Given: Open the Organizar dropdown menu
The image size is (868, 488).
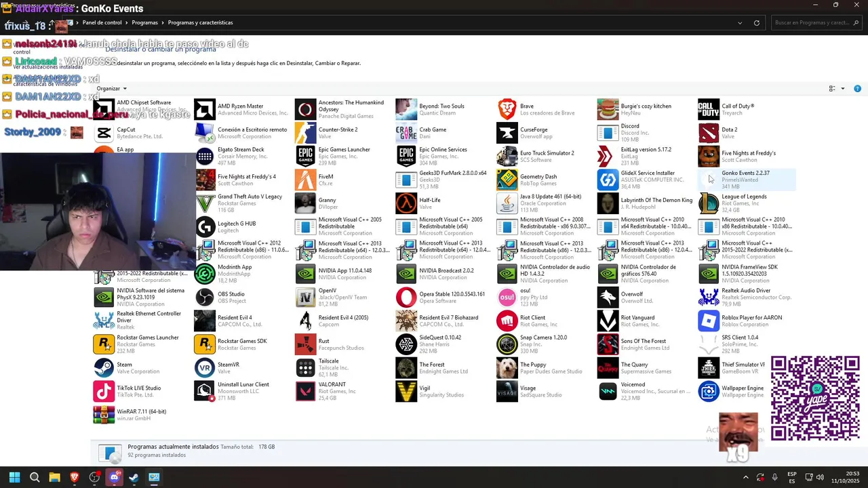Looking at the screenshot, I should pos(112,89).
